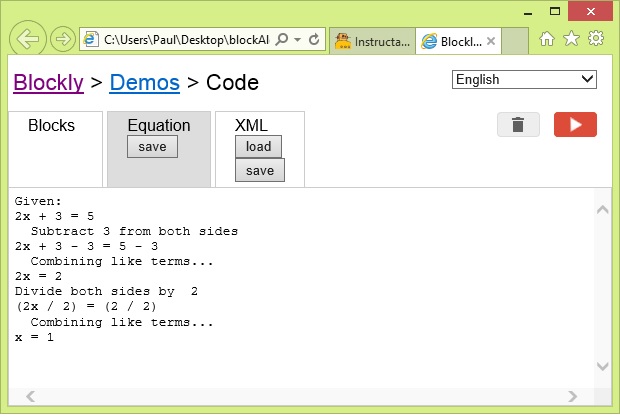Click save button under Equation
This screenshot has height=419, width=620.
(x=152, y=147)
